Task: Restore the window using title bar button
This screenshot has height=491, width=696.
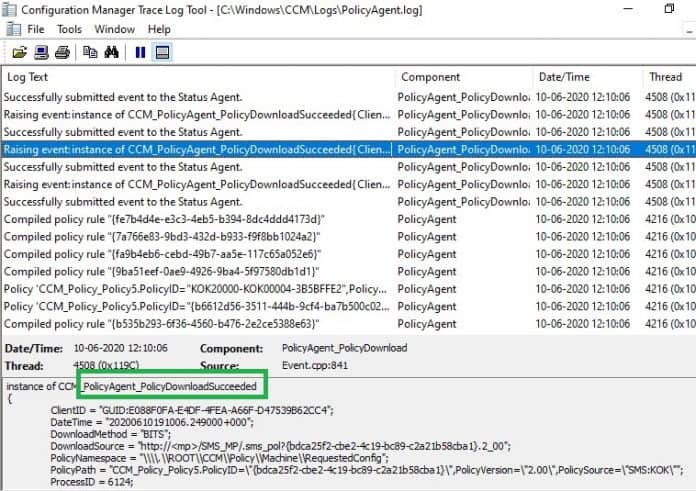Action: coord(669,8)
